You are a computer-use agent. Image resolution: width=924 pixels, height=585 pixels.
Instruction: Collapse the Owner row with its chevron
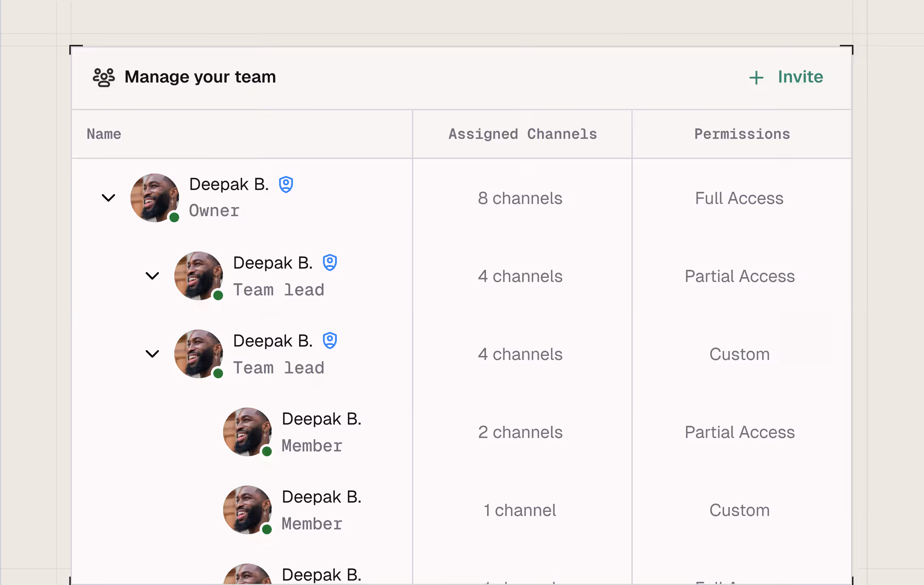pos(108,198)
